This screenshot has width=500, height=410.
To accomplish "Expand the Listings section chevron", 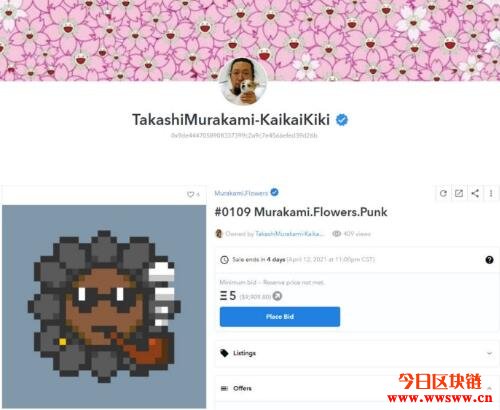I will click(489, 353).
